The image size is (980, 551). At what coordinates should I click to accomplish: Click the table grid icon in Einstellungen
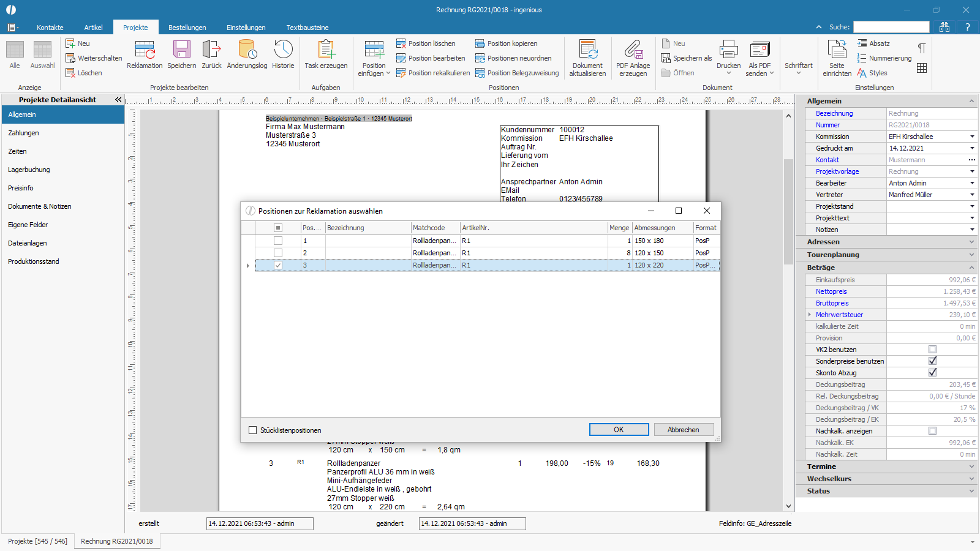pyautogui.click(x=922, y=68)
